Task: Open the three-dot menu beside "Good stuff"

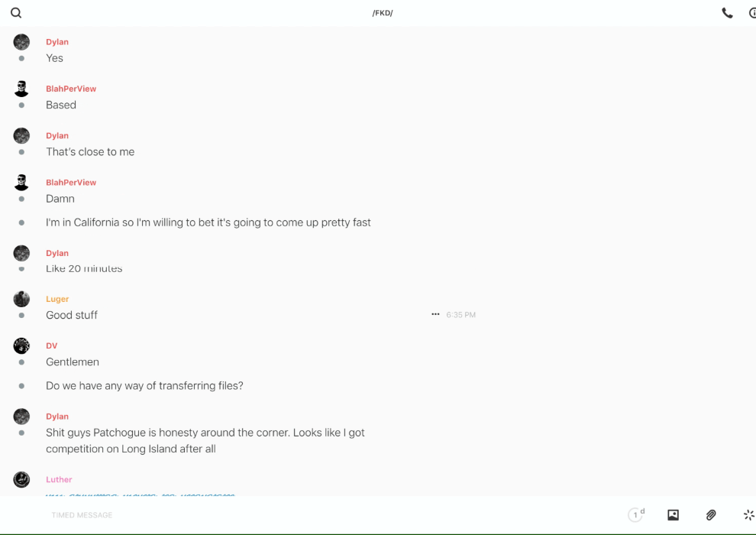Action: [x=435, y=315]
